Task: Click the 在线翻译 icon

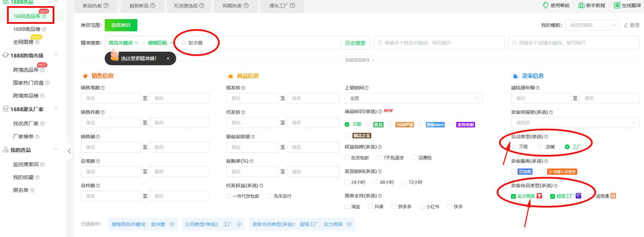Action: pyautogui.click(x=617, y=5)
